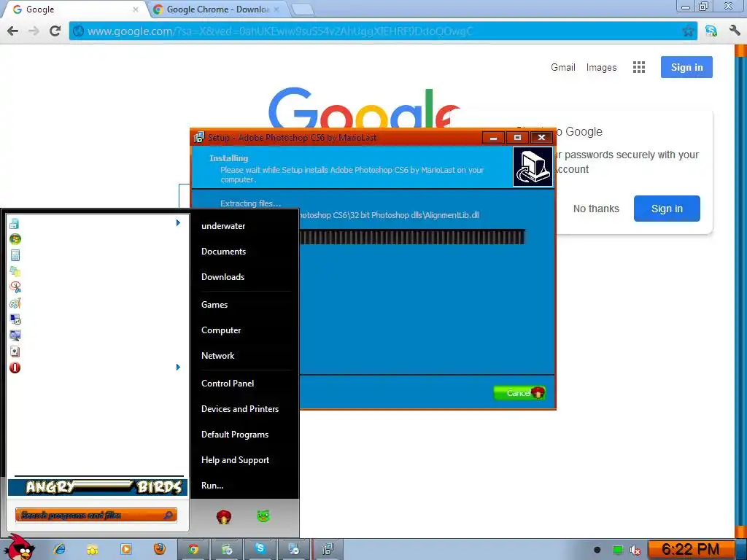Click the Images link
The width and height of the screenshot is (747, 560).
click(601, 67)
